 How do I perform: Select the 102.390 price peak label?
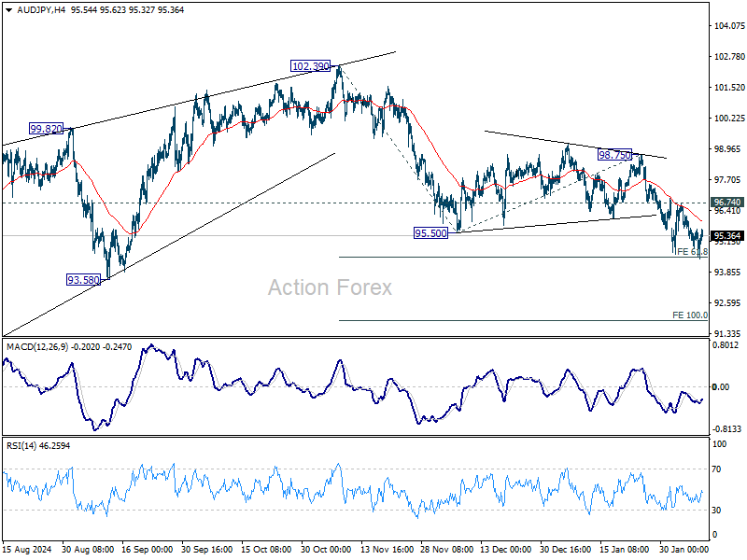tap(311, 66)
